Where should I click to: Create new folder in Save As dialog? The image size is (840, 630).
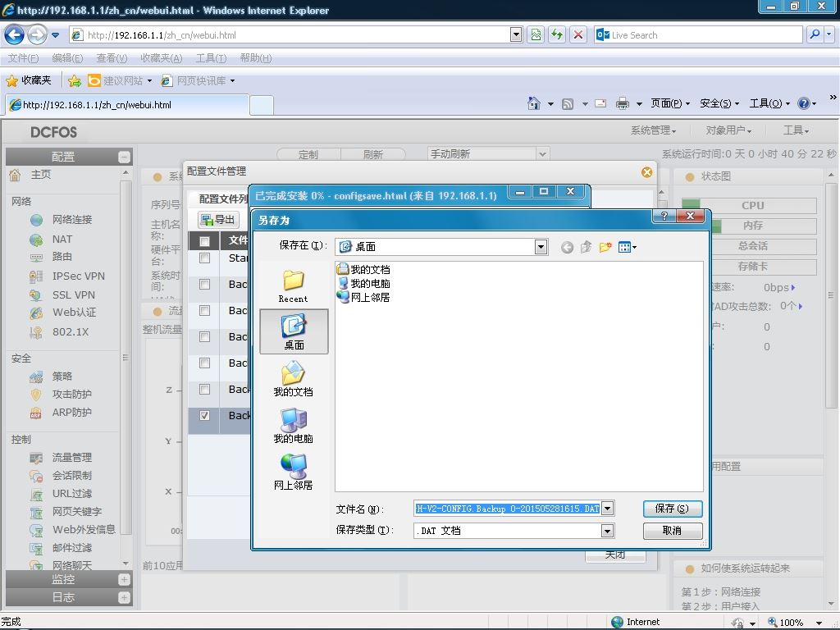(x=605, y=247)
